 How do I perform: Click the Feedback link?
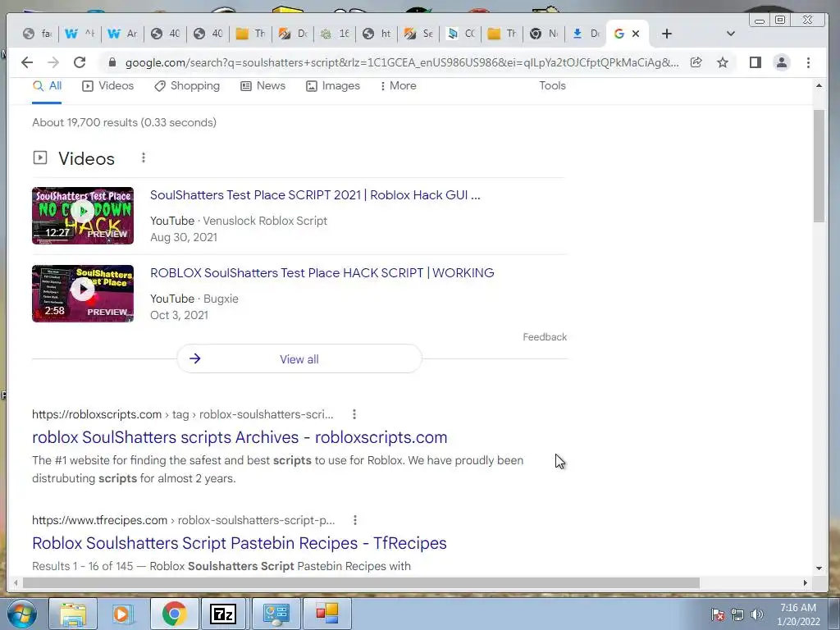coord(545,337)
